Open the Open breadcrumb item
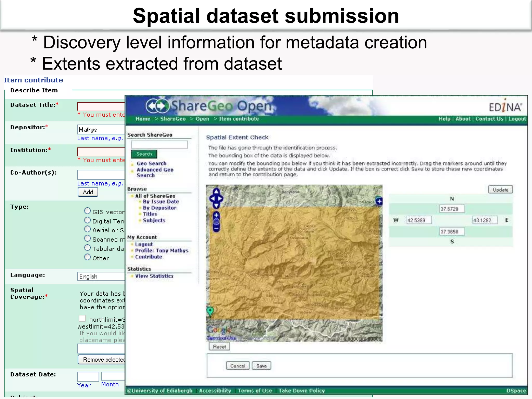The image size is (532, 399). point(202,119)
